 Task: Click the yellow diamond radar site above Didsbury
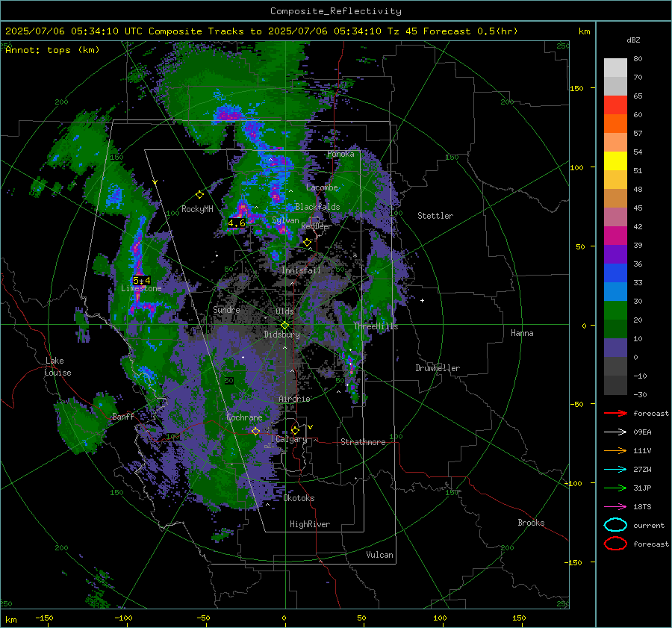[x=284, y=326]
